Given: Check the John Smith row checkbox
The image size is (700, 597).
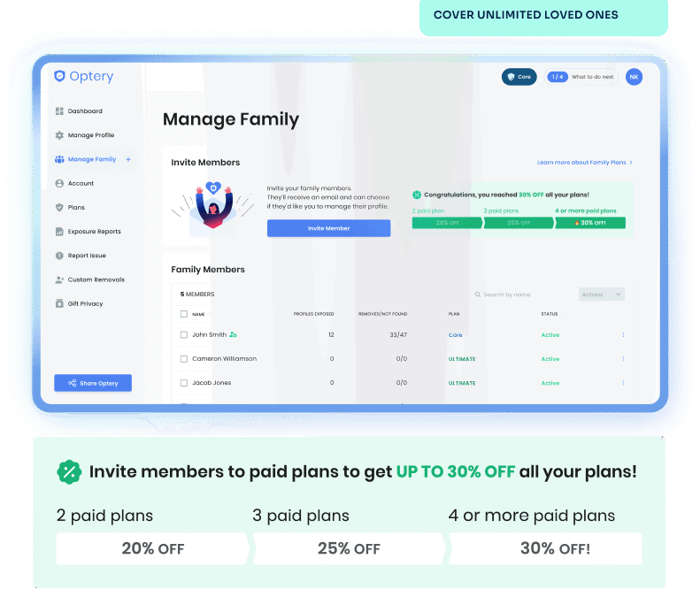Looking at the screenshot, I should 184,334.
